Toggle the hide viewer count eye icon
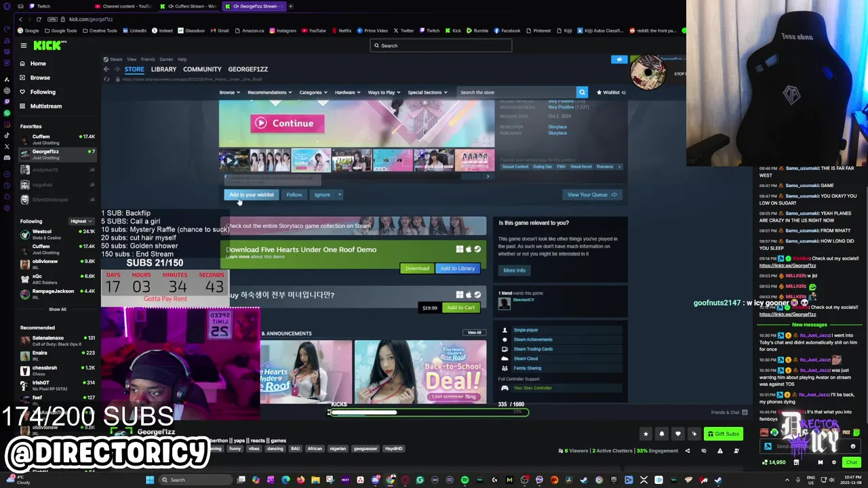This screenshot has height=488, width=868. tap(703, 451)
